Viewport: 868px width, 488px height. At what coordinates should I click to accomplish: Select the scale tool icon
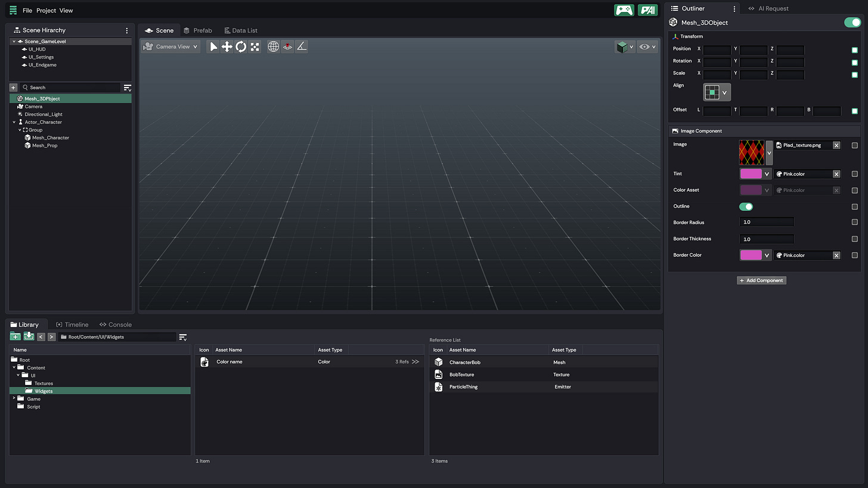point(255,46)
